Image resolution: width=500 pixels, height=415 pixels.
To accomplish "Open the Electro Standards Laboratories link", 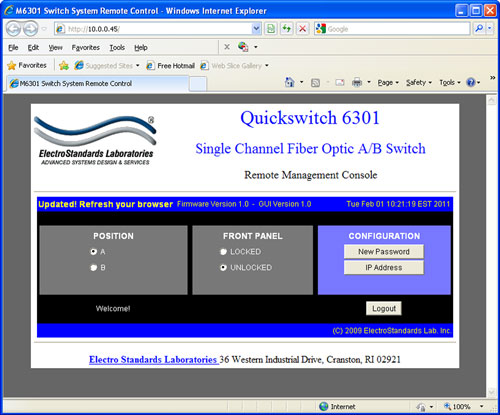I will click(153, 360).
